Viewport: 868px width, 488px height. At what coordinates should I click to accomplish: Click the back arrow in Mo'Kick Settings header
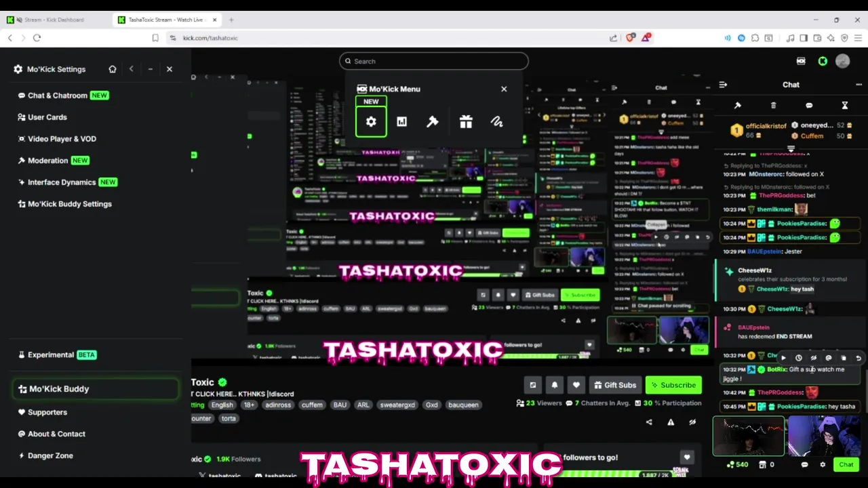[132, 69]
